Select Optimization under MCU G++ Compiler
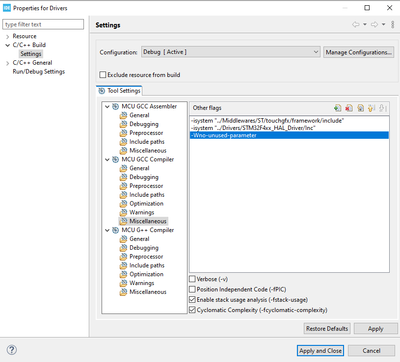Screen dimensions: 400x362 click(146, 274)
